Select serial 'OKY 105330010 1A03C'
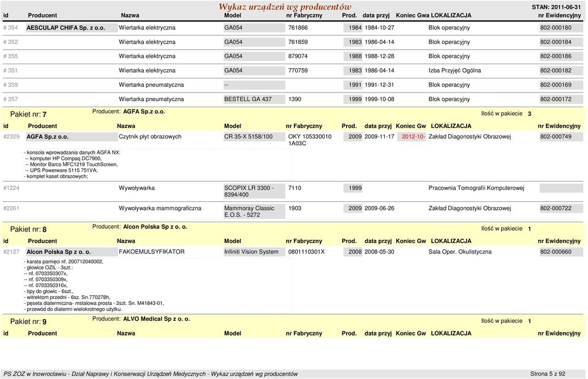The image size is (588, 379). point(310,140)
